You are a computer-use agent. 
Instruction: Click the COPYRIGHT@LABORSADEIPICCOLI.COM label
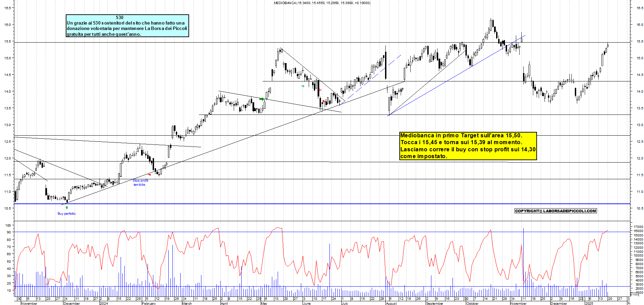click(x=556, y=211)
